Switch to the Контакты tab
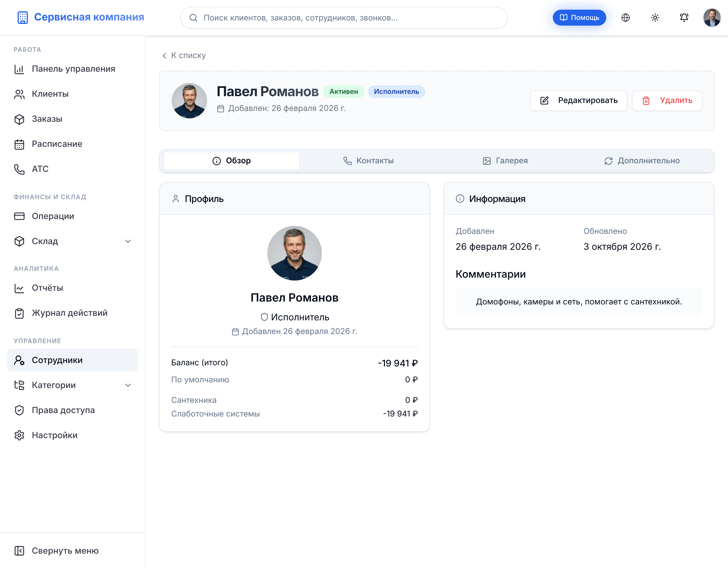Image resolution: width=728 pixels, height=569 pixels. 368,161
